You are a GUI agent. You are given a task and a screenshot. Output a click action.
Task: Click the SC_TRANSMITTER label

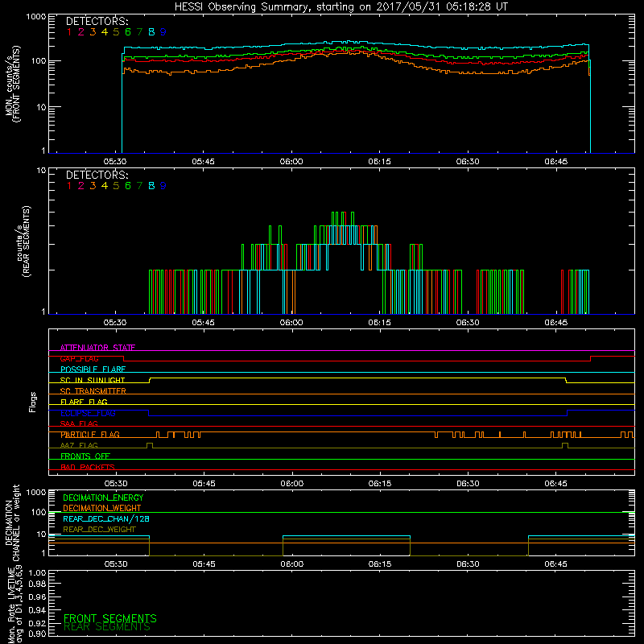pyautogui.click(x=93, y=391)
